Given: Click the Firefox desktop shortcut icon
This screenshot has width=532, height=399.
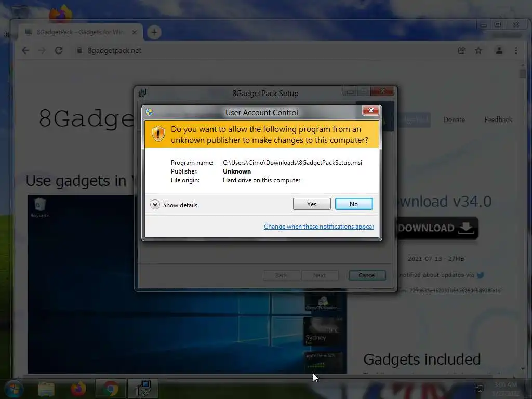Looking at the screenshot, I should tap(60, 14).
